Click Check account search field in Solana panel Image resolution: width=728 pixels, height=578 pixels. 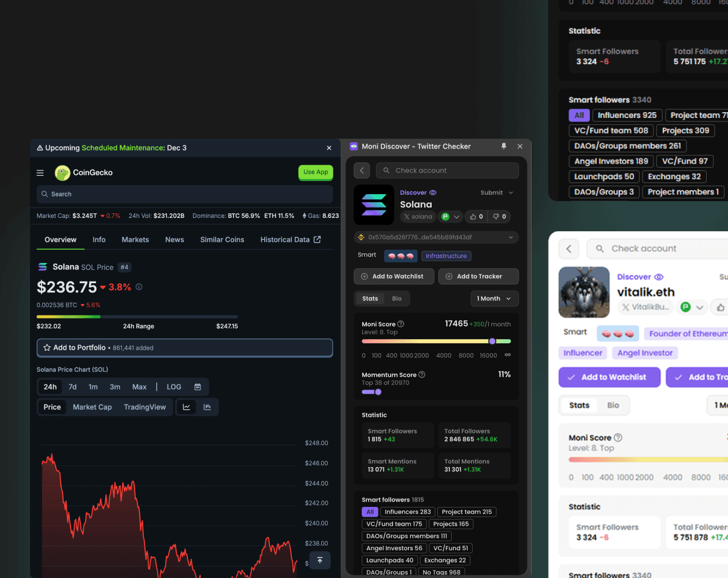point(447,171)
